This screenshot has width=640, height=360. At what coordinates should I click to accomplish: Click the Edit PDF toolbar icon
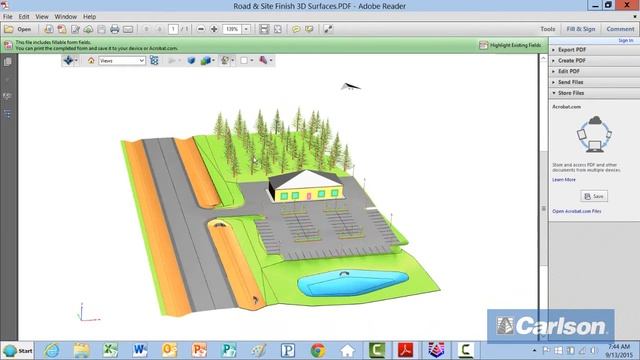(75, 29)
